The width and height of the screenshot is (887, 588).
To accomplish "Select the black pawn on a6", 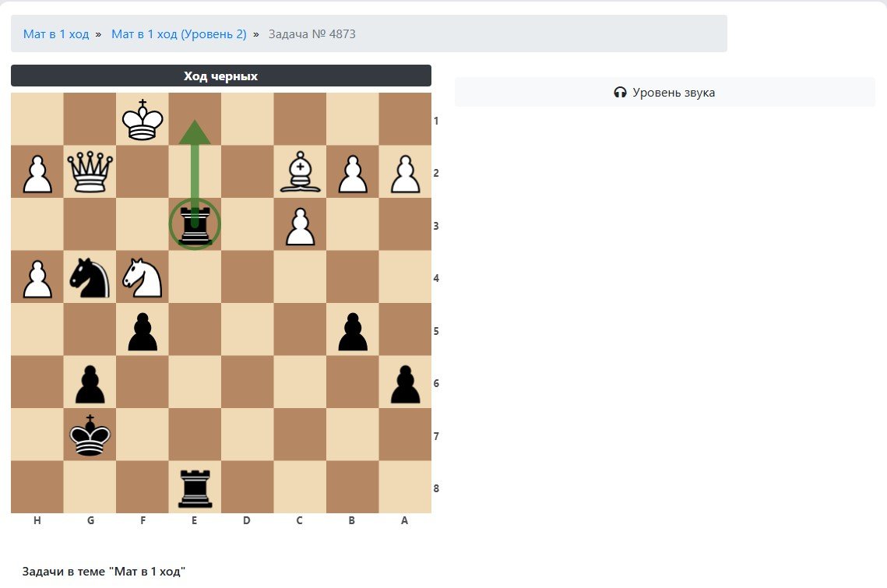I will (x=405, y=382).
